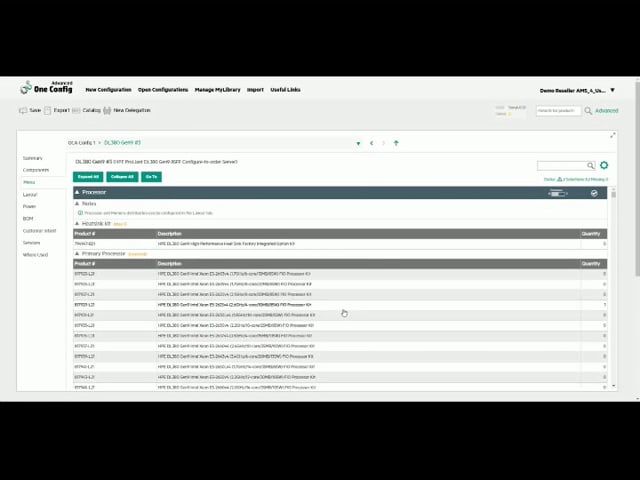Screen dimensions: 640x480
Task: Click the product search magnifier icon
Action: click(x=588, y=111)
